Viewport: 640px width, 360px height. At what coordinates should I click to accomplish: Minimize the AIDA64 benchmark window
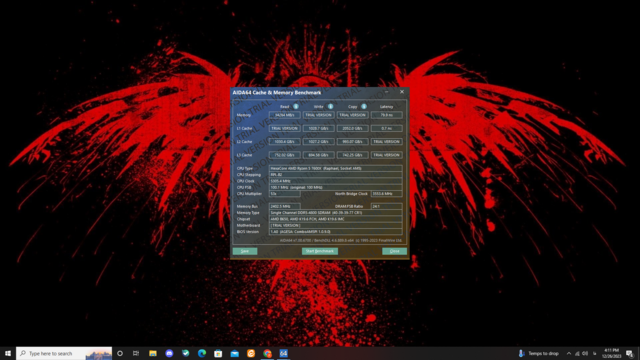[387, 92]
